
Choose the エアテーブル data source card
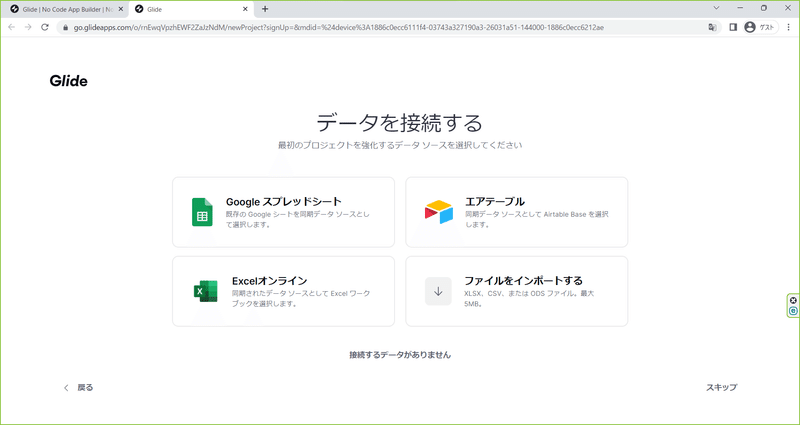(x=517, y=212)
